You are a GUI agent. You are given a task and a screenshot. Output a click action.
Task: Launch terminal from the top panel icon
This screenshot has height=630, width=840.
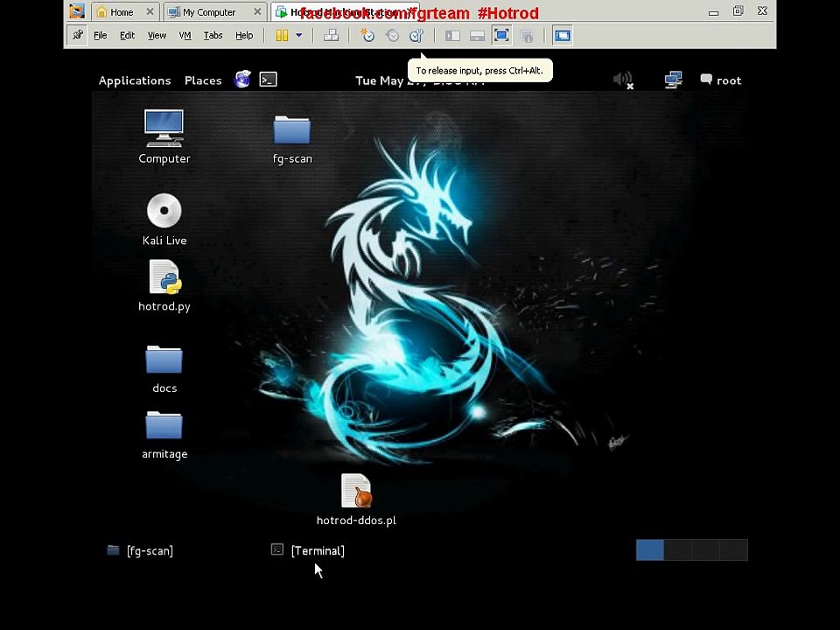tap(269, 80)
